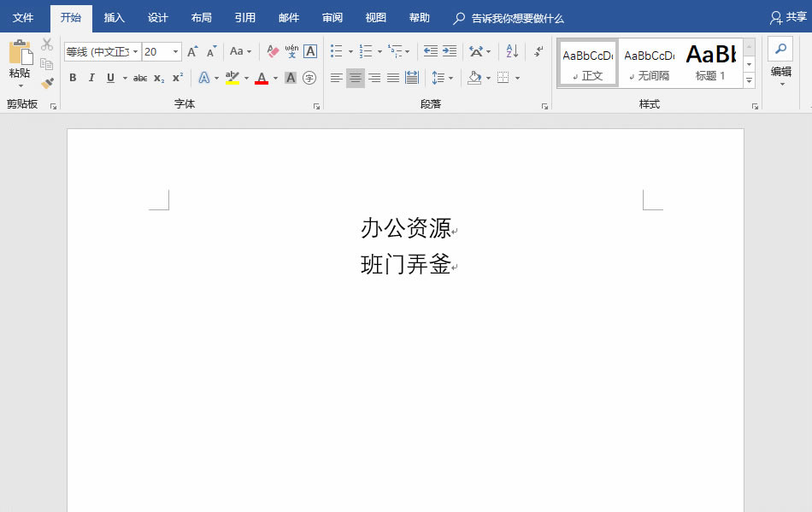Click the 告诉我你想要做什么 search box

pos(517,19)
